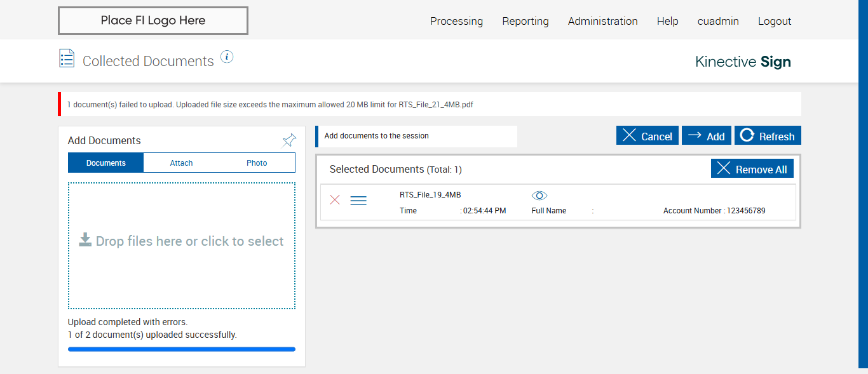Click the red X to remove RTS_File_19_4MB

coord(335,200)
